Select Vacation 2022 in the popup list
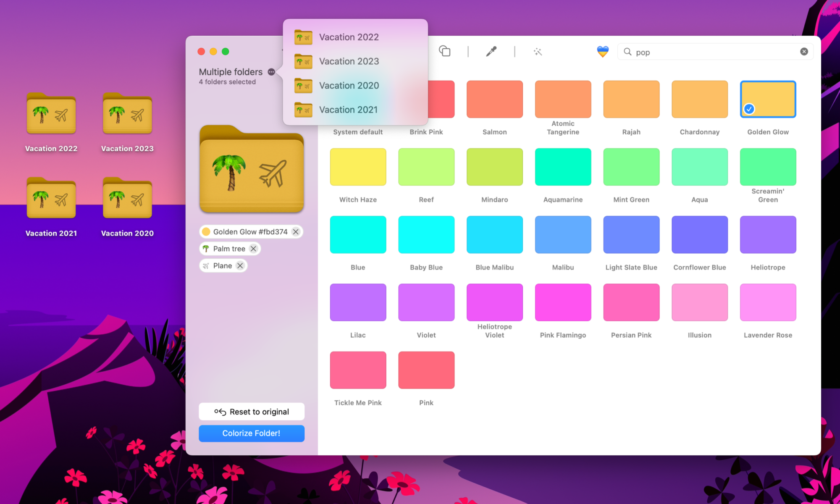840x504 pixels. 349,37
